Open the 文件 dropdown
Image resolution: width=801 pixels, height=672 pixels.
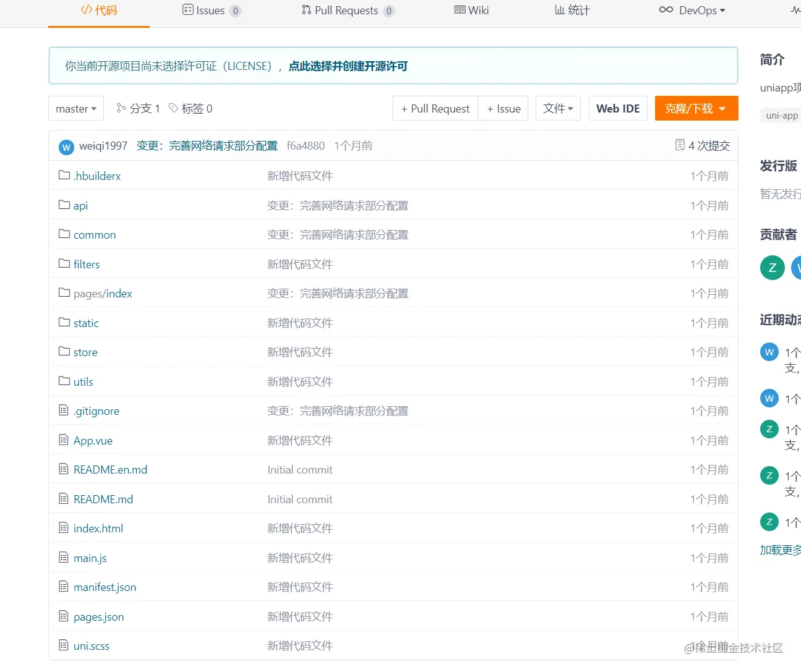[558, 109]
